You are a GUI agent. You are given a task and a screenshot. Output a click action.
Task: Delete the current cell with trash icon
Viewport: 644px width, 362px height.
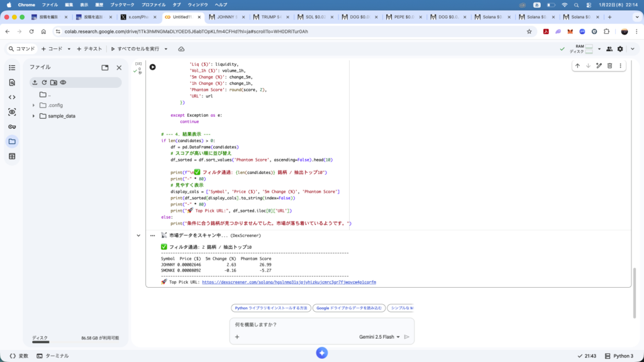(x=609, y=65)
